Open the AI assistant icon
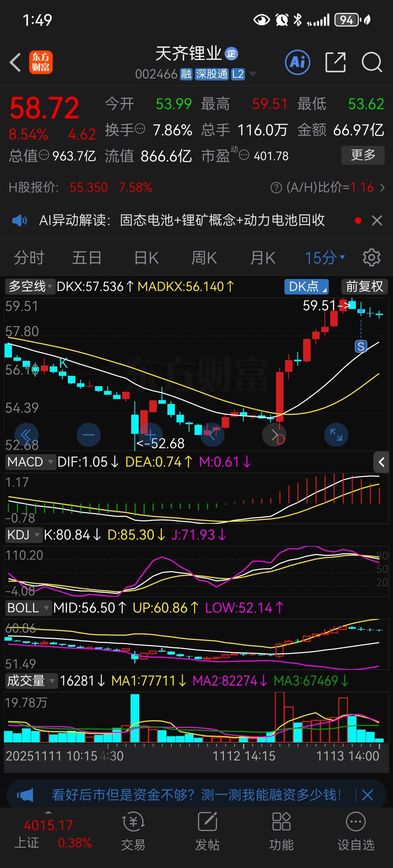The width and height of the screenshot is (393, 868). (x=298, y=62)
